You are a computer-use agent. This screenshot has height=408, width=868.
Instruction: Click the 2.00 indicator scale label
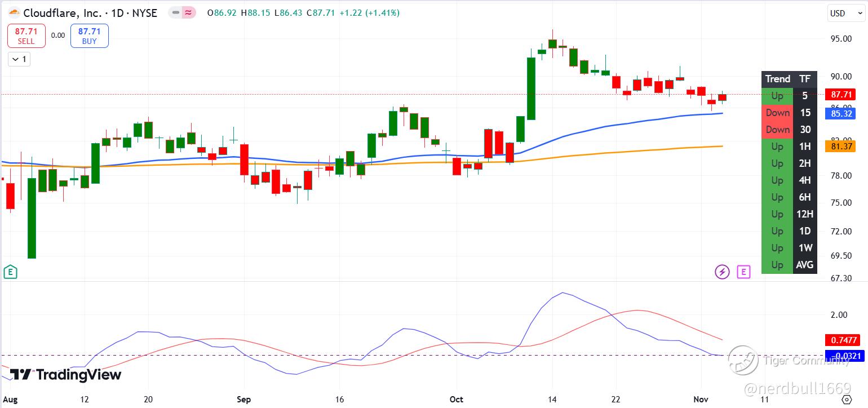pos(839,314)
